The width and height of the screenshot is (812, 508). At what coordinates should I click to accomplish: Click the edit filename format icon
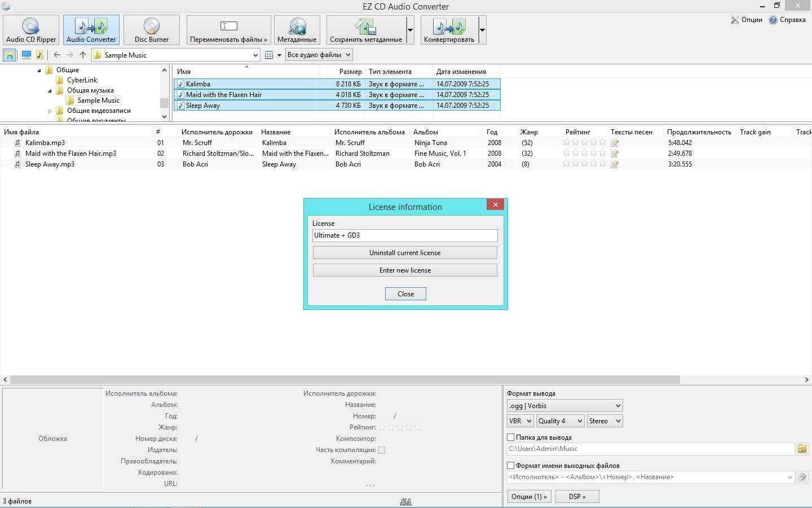[x=802, y=478]
